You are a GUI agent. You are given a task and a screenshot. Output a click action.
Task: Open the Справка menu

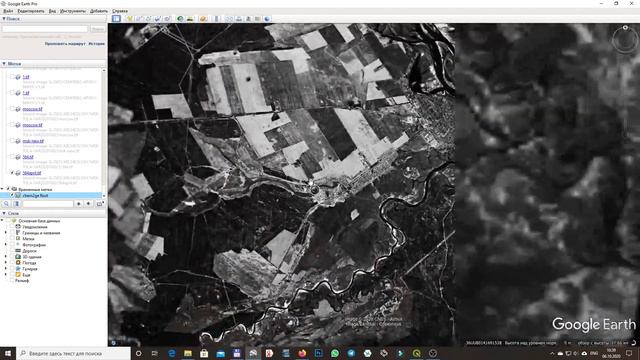(x=120, y=11)
